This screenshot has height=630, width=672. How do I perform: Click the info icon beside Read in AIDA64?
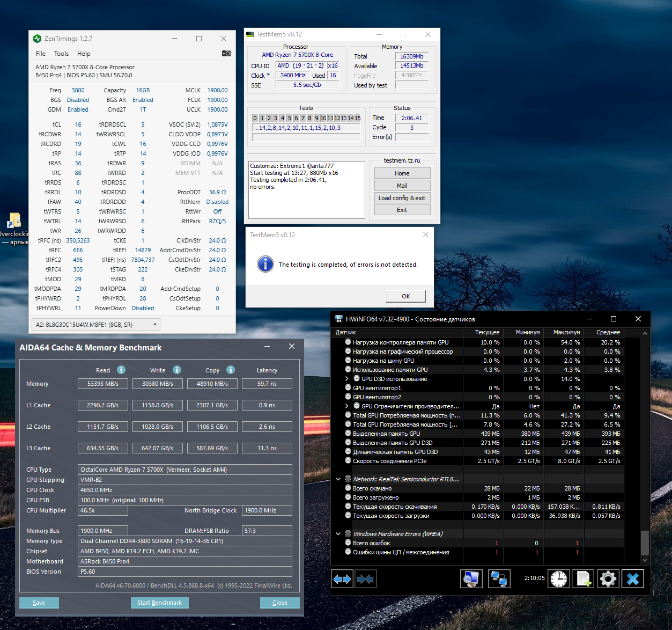pyautogui.click(x=121, y=370)
